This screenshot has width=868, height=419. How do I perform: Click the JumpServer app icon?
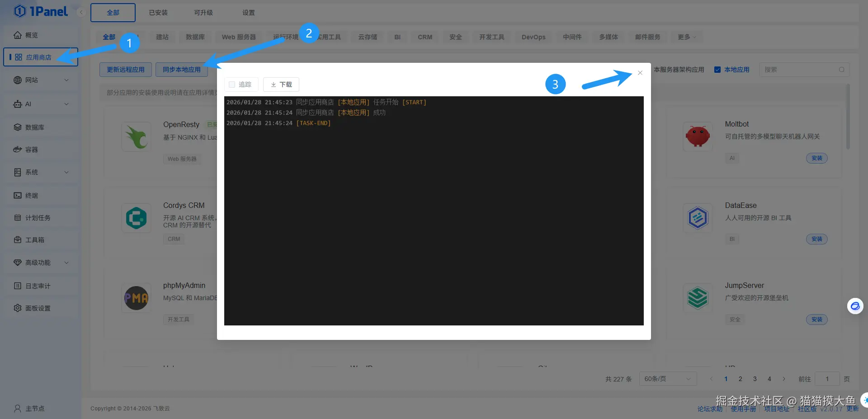(x=698, y=298)
